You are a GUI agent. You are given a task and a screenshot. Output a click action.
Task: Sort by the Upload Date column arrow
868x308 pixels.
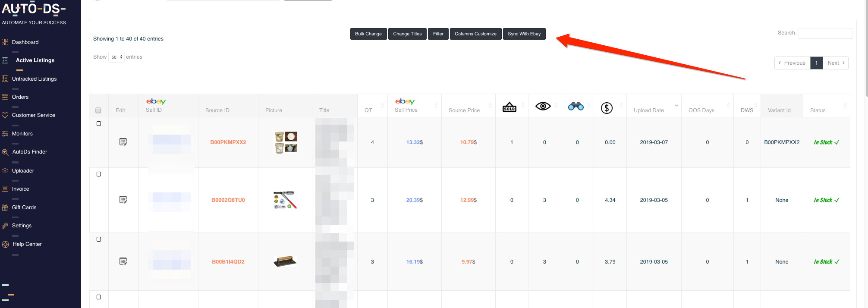tap(676, 106)
